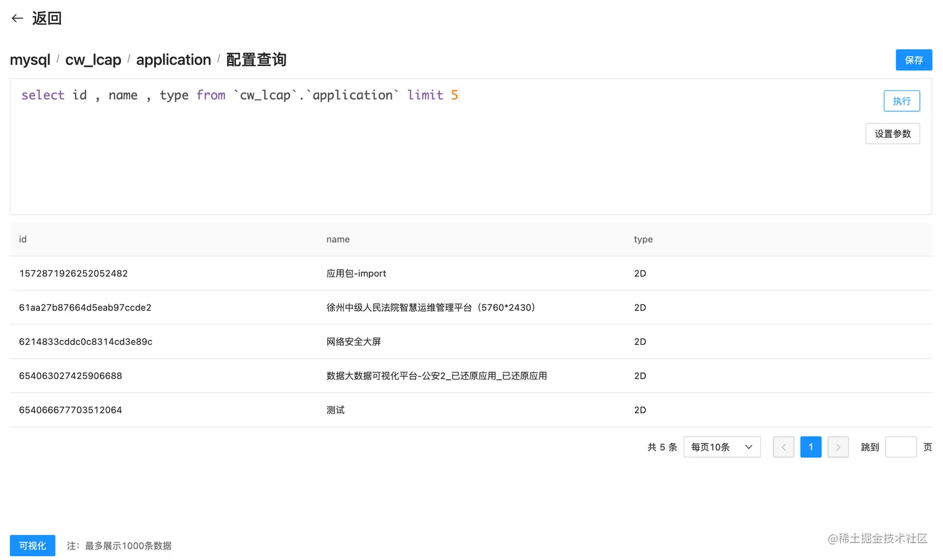Open the 每页10条 page size dropdown
Image resolution: width=943 pixels, height=560 pixels.
pos(722,447)
